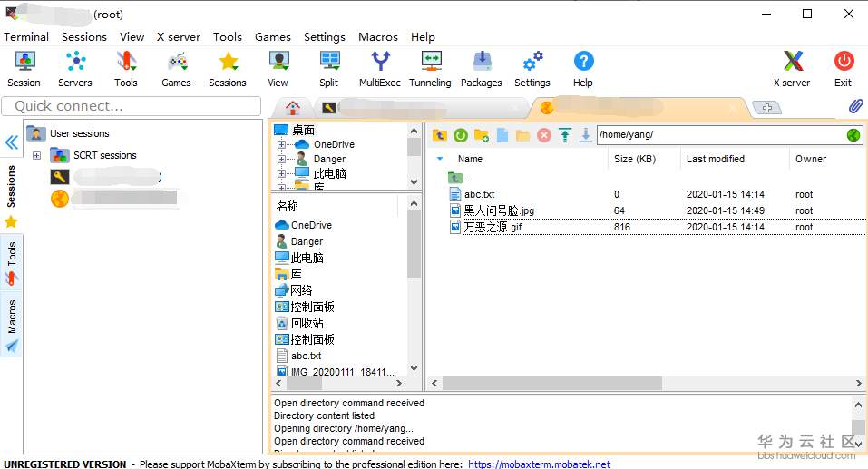Viewport: 868px width, 469px height.
Task: Open the home tab icon
Action: pyautogui.click(x=293, y=107)
